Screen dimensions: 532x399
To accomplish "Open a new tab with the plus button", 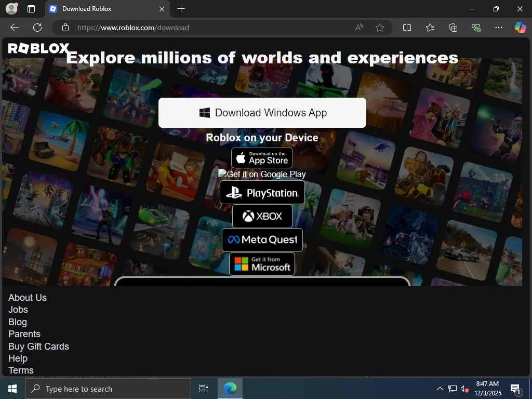I will coord(181,9).
